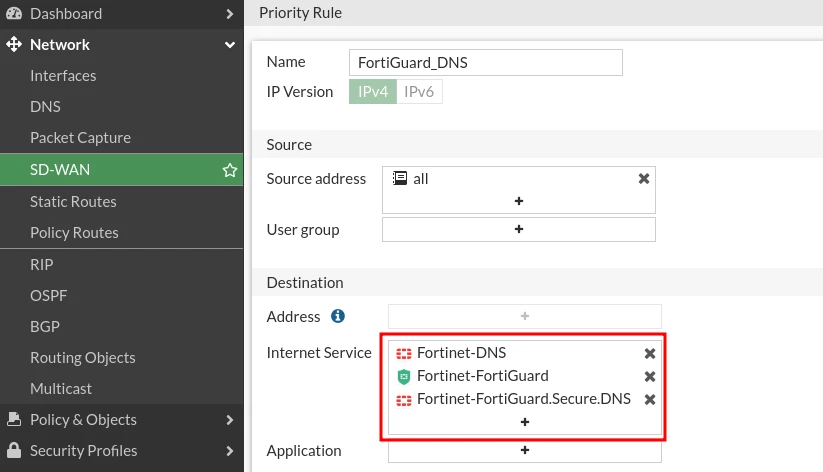Add a user group with plus

(x=519, y=229)
